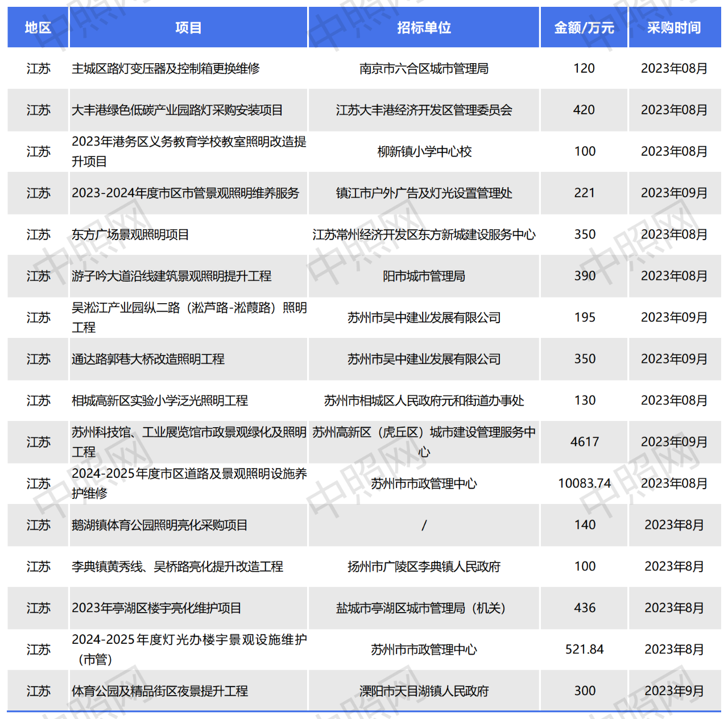Select project 2023年亭湖区楼宇亮化维护项目
The image size is (728, 719).
tap(156, 608)
